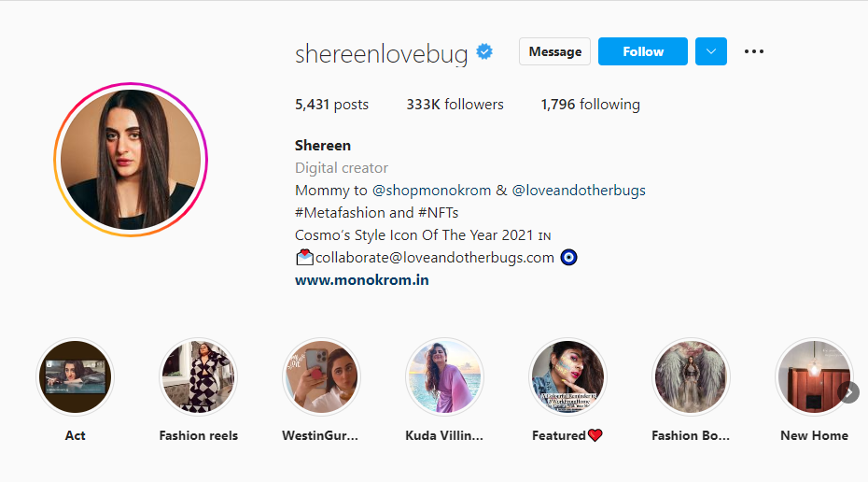Open the @loveandotherbugs mention link
868x482 pixels.
[x=579, y=191]
